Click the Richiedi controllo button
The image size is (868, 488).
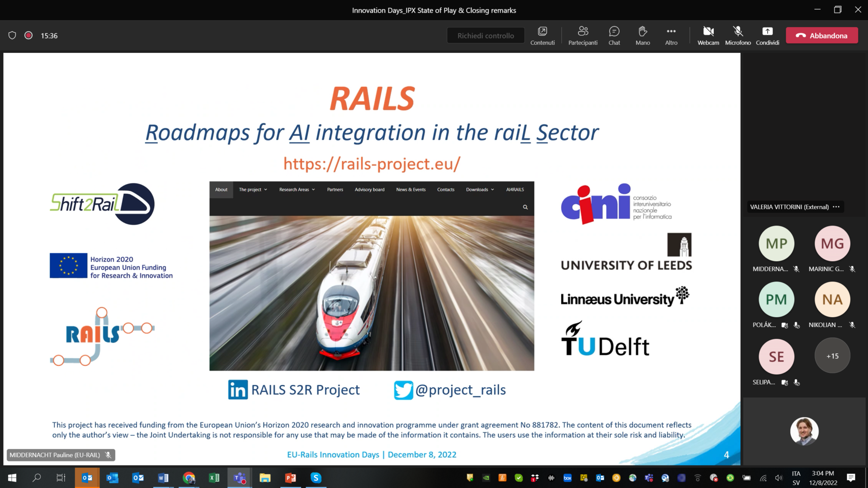pos(485,35)
